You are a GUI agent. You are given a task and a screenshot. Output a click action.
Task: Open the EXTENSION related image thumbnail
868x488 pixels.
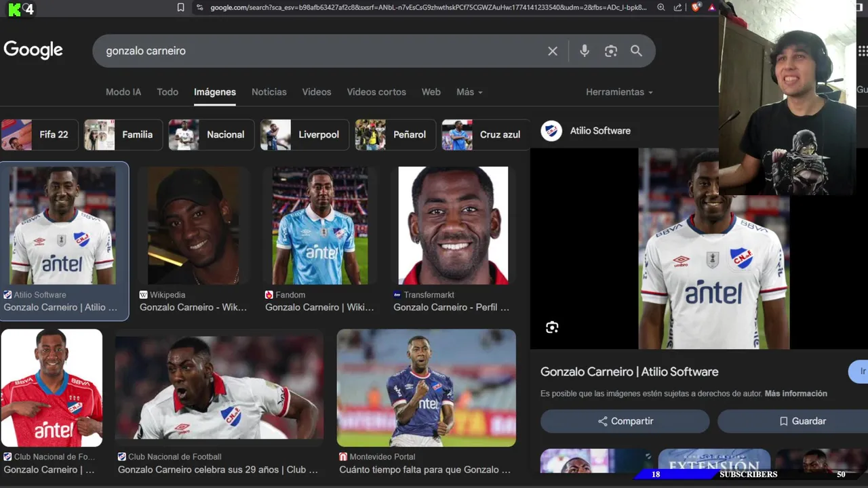pyautogui.click(x=714, y=461)
